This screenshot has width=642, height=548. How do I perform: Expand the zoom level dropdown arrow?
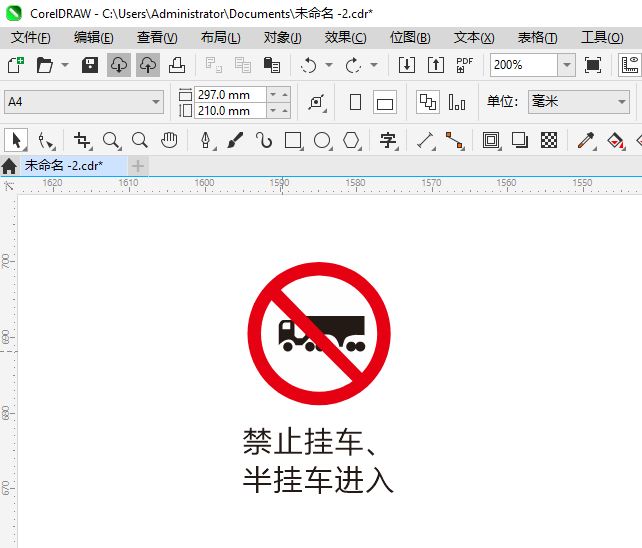click(x=567, y=65)
